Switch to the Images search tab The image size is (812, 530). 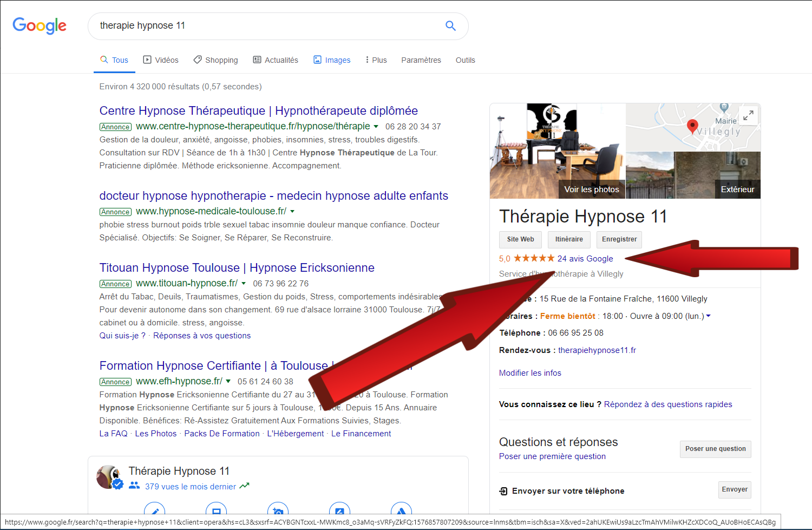point(332,60)
